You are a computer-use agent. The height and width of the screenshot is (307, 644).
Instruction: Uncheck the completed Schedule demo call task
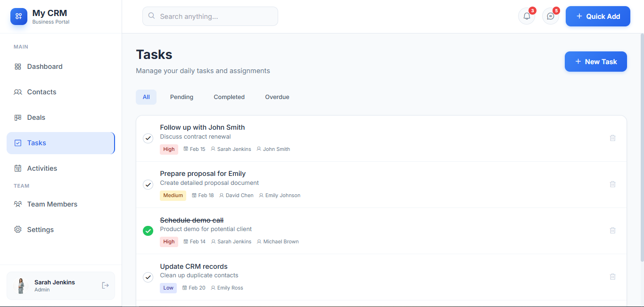(x=148, y=231)
